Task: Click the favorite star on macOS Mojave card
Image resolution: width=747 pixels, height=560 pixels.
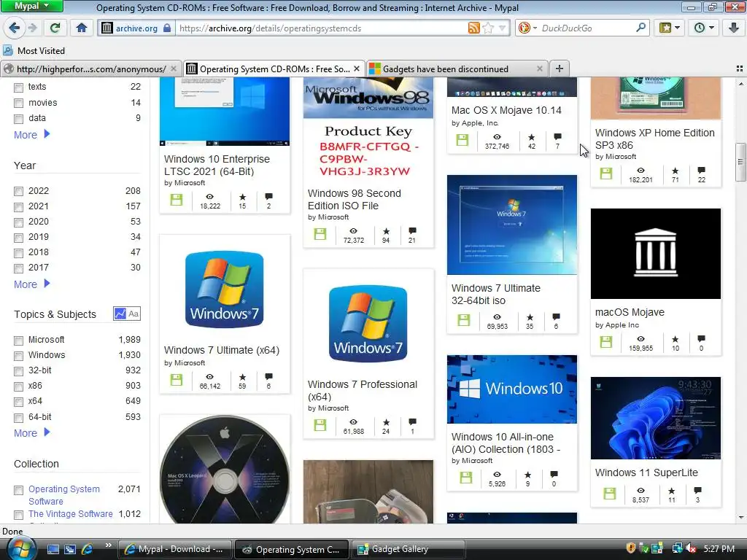Action: 675,339
